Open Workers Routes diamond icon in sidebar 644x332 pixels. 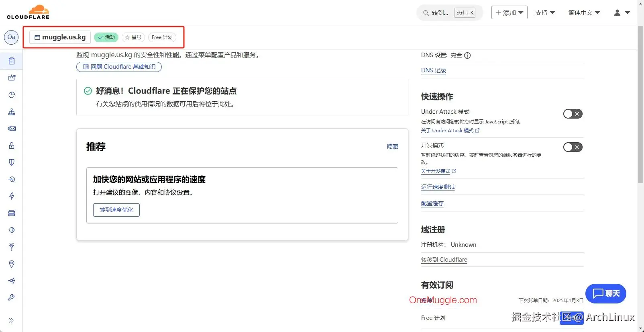(12, 230)
